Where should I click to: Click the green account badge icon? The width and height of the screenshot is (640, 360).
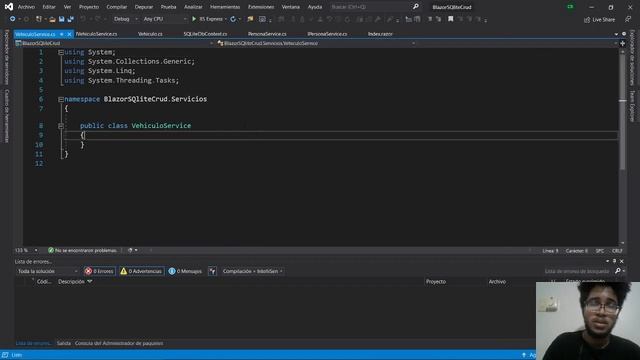570,7
